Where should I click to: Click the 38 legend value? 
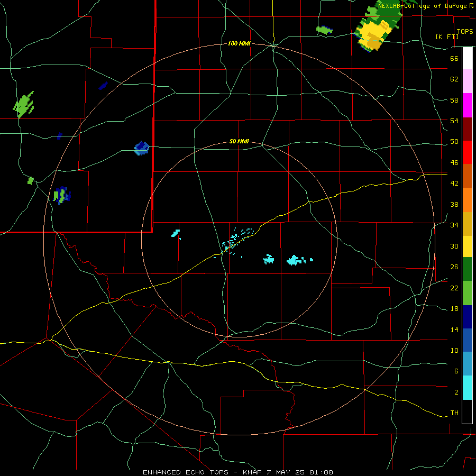tap(454, 204)
